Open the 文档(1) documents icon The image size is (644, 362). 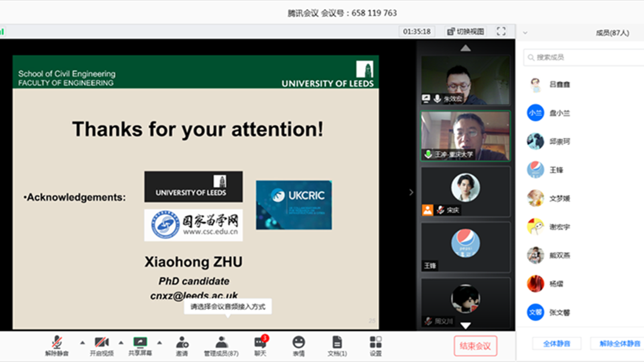coord(337,346)
